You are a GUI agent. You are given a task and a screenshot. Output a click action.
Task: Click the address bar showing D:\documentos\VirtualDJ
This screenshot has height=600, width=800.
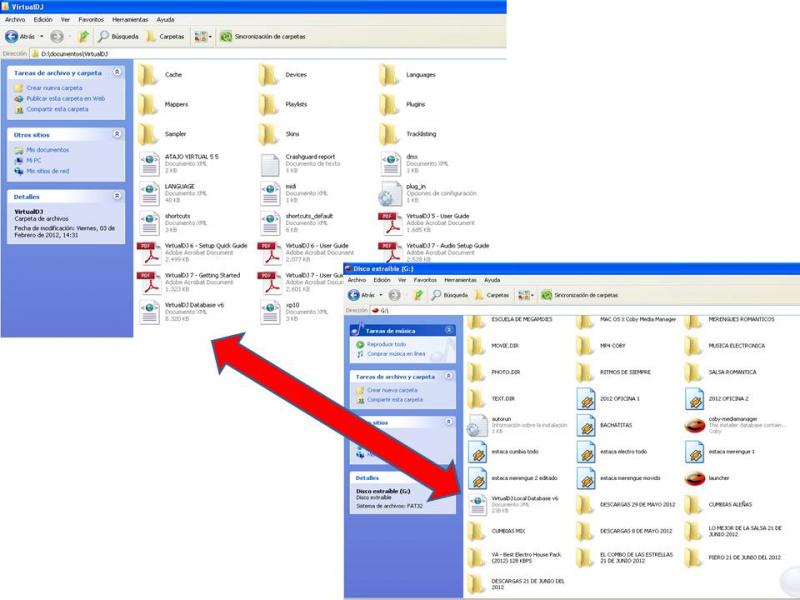(x=268, y=54)
